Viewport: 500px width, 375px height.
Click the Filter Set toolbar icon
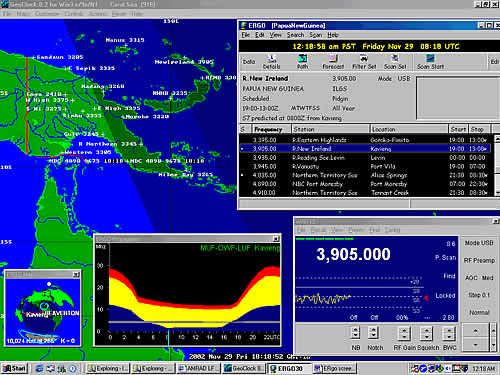[x=364, y=62]
